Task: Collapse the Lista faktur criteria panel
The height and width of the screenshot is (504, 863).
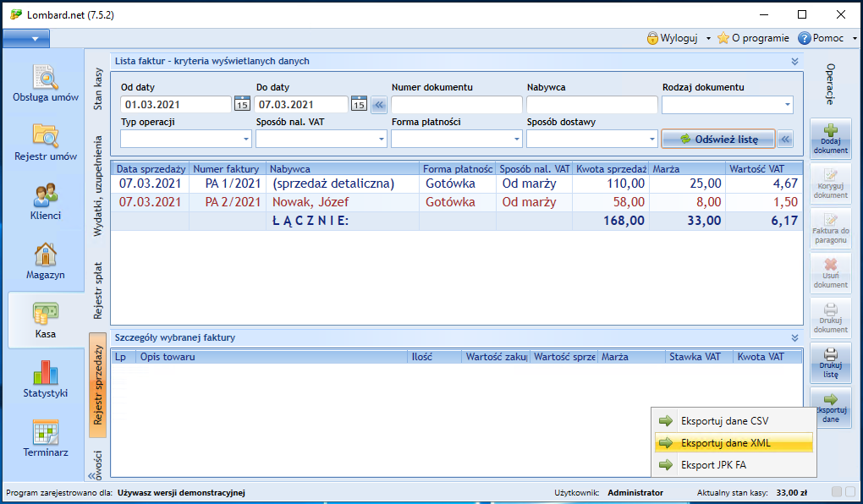Action: (794, 61)
